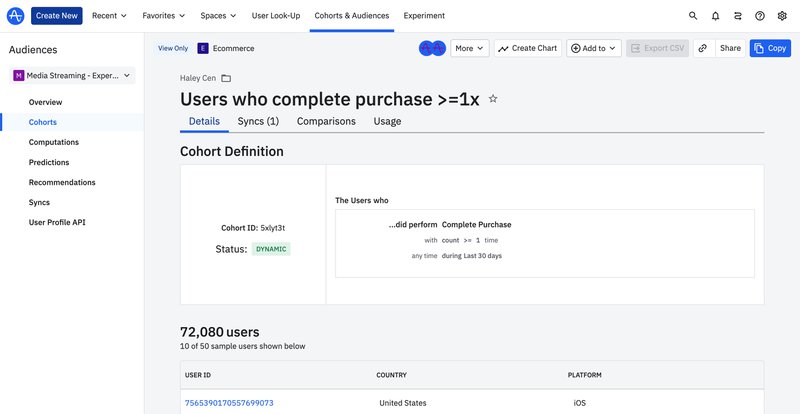Click the data flow arrows icon
This screenshot has height=414, width=800.
738,16
